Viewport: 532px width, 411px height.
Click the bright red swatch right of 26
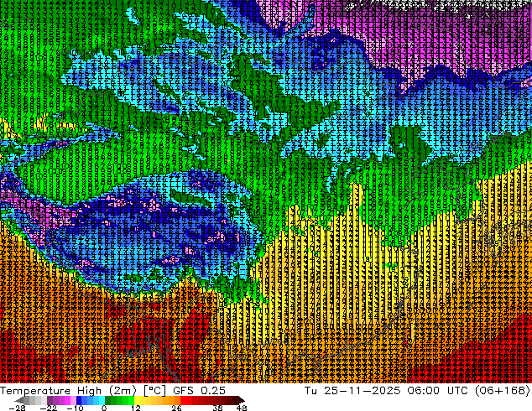(x=183, y=400)
